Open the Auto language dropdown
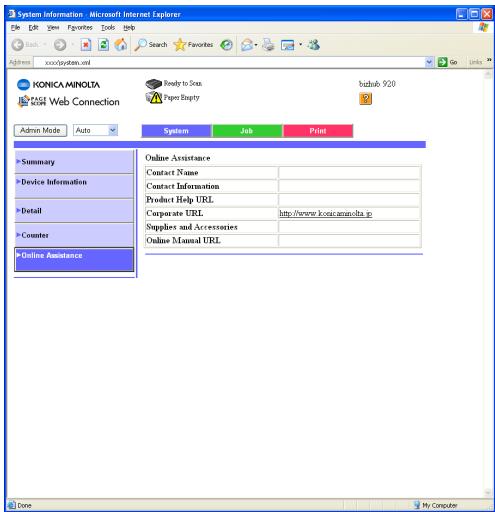 pos(95,130)
